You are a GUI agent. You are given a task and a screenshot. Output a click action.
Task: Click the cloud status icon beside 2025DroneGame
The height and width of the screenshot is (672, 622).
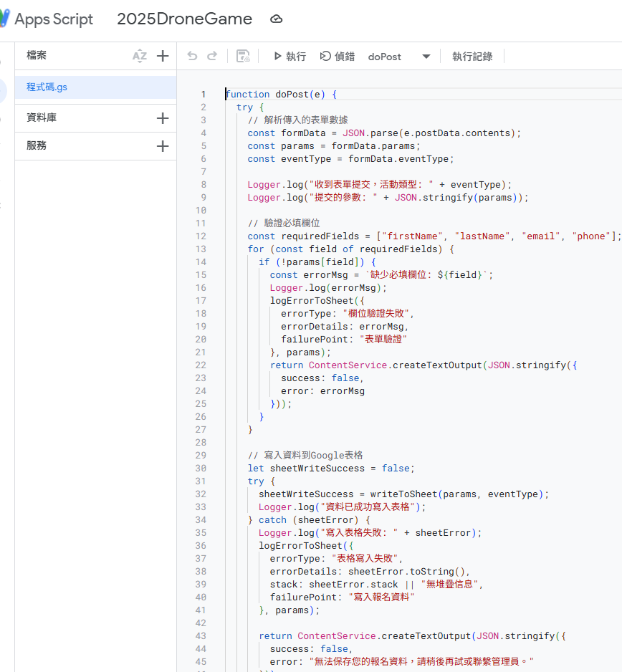276,19
